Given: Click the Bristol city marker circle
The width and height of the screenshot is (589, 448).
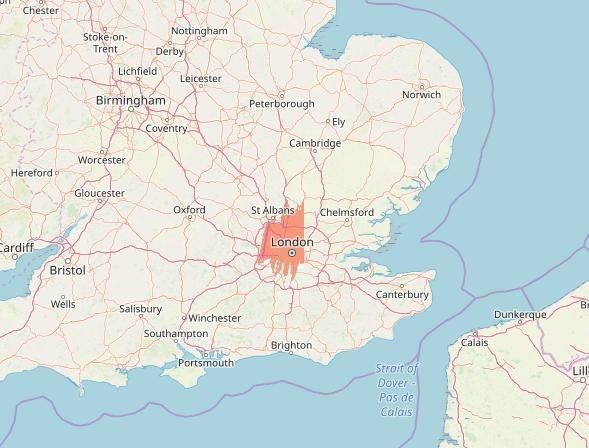Looking at the screenshot, I should point(68,261).
